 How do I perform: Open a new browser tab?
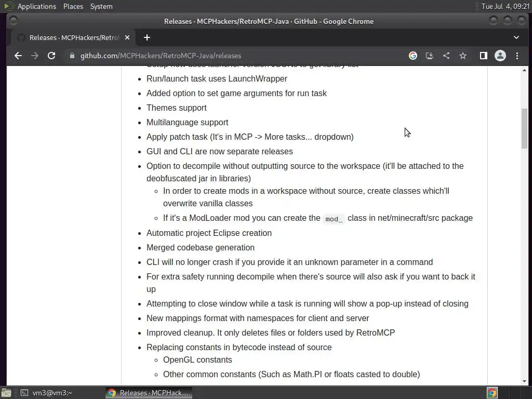pyautogui.click(x=147, y=37)
